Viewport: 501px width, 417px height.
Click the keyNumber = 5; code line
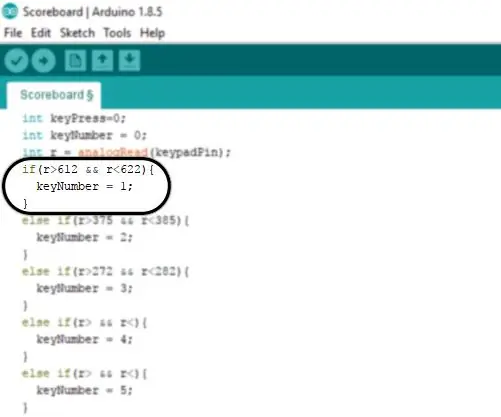pos(84,390)
